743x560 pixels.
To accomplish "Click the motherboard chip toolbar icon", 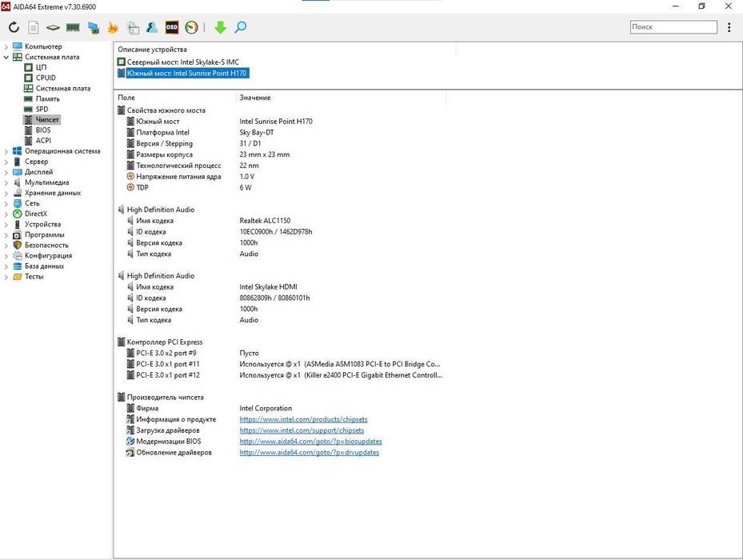I will pyautogui.click(x=53, y=27).
